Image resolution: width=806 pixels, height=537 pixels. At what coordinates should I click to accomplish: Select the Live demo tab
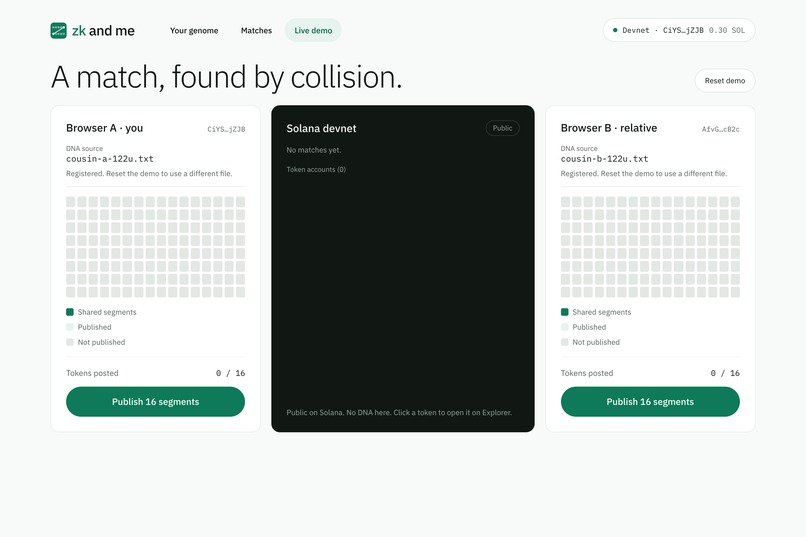point(313,30)
